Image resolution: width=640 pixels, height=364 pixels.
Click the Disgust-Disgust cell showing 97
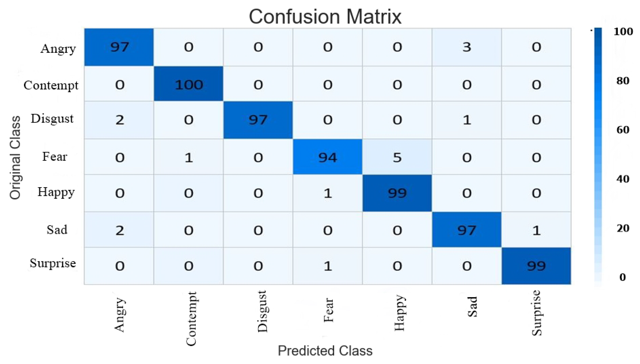pos(258,120)
